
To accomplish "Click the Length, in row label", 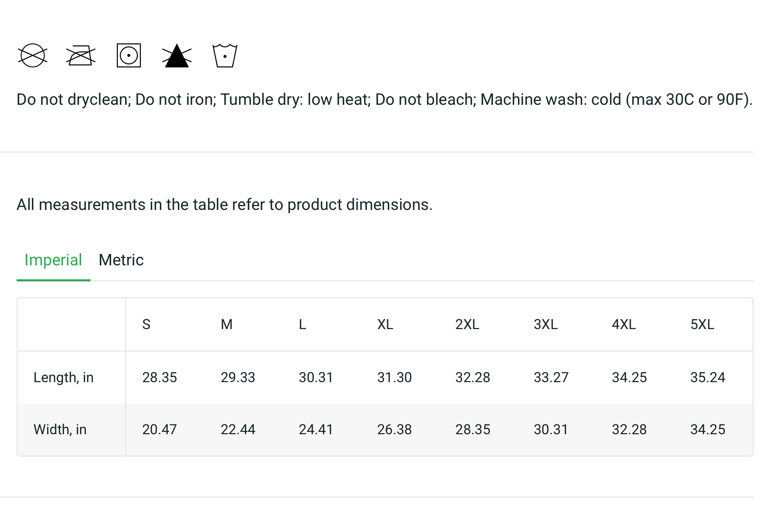I will pos(63,377).
